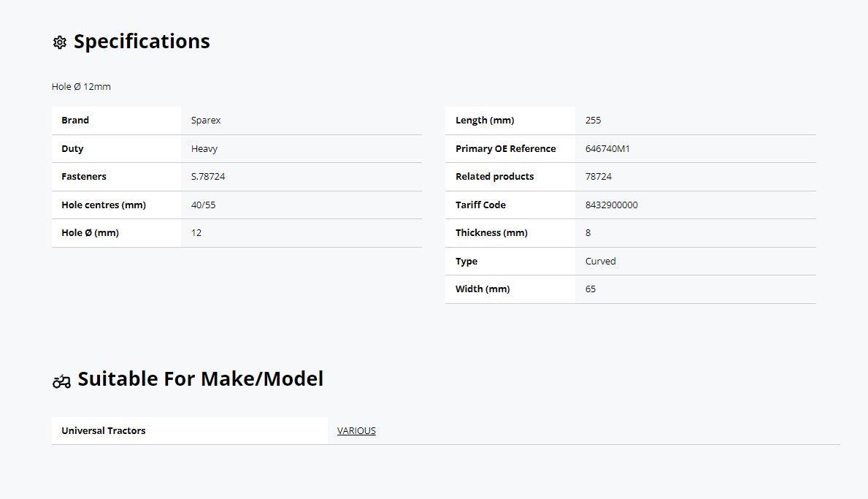This screenshot has width=868, height=499.
Task: Click the 646740M1 primary OE reference
Action: 607,149
